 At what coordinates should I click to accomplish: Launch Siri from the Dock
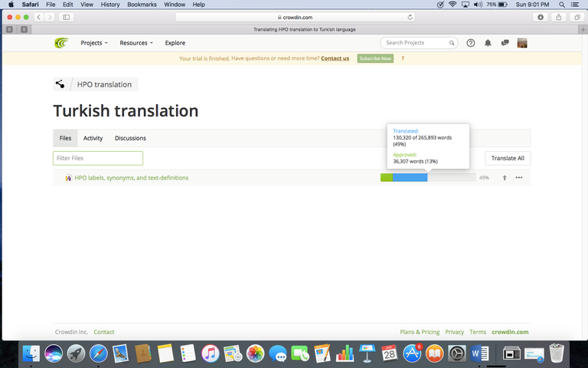54,353
